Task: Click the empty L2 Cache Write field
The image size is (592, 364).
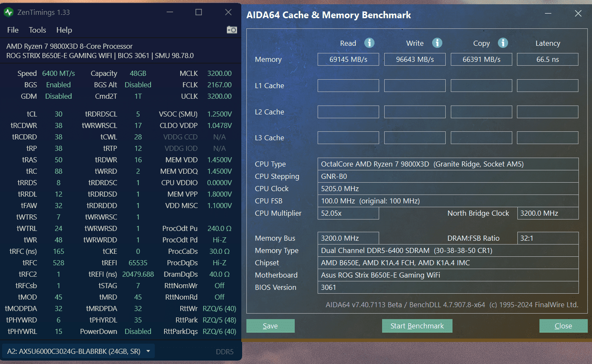Action: 415,112
